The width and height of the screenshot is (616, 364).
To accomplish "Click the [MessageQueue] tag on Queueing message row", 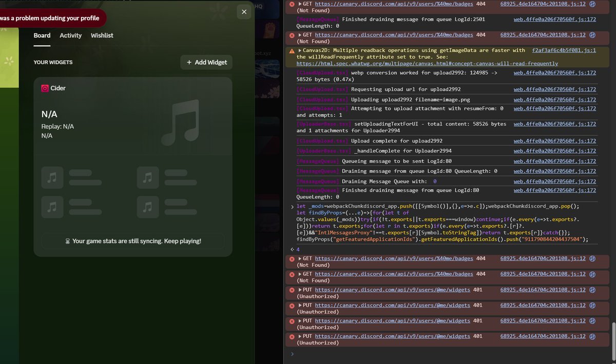I will click(318, 161).
